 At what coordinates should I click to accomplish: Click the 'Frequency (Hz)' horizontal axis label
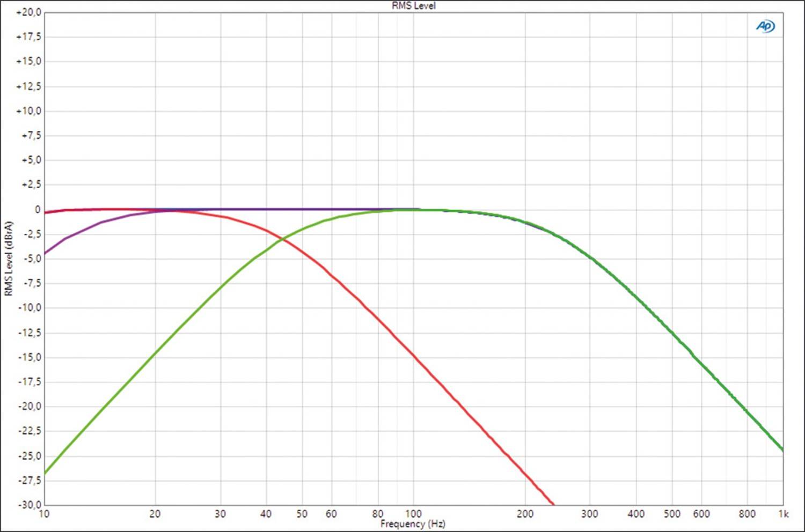[x=413, y=524]
